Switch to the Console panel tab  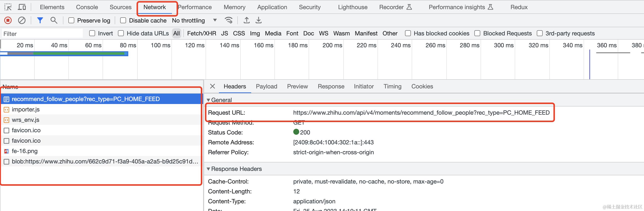point(87,7)
